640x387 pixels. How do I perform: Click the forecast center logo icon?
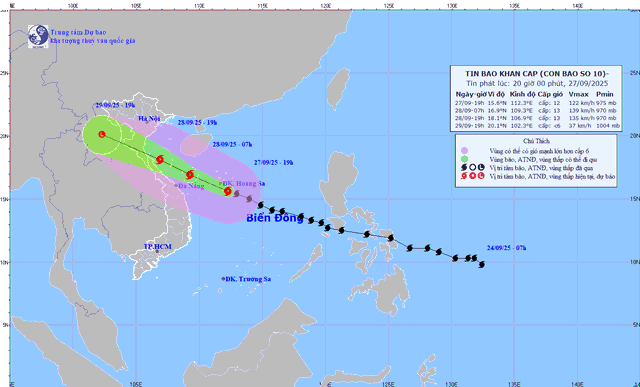[38, 36]
